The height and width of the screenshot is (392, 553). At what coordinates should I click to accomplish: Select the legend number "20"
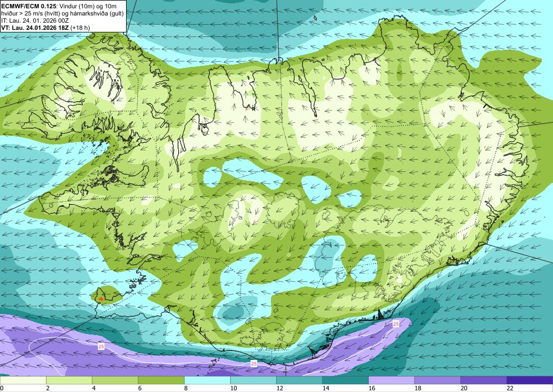pos(464,389)
